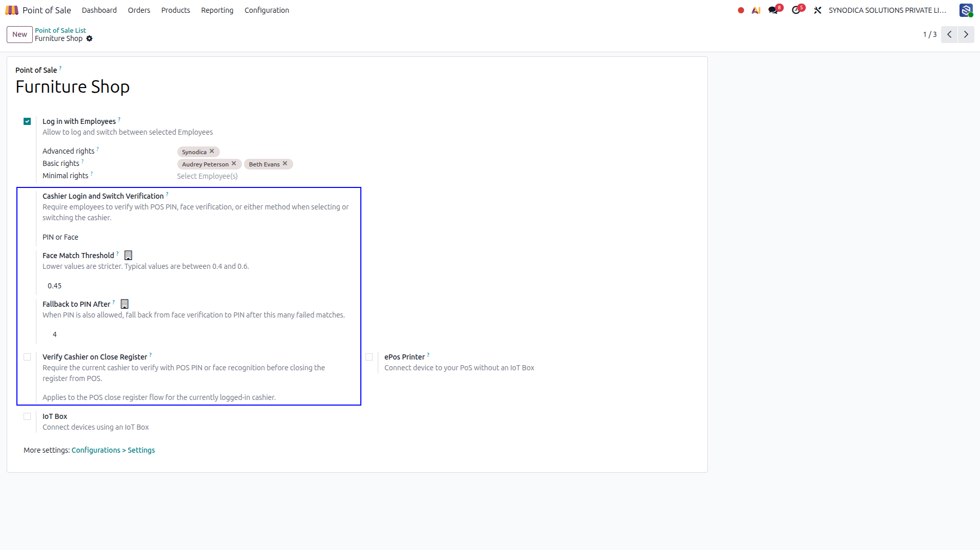Show help tooltip for Log in with Employees
This screenshot has height=550, width=980.
[x=119, y=119]
